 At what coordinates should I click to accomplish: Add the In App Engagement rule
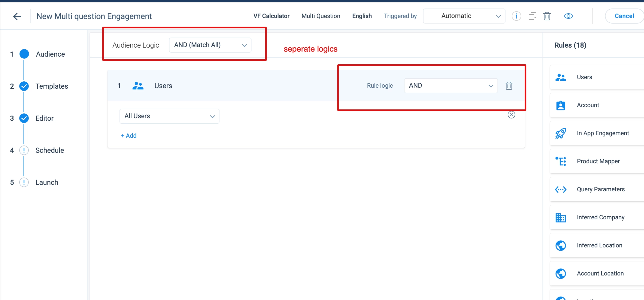tap(602, 133)
